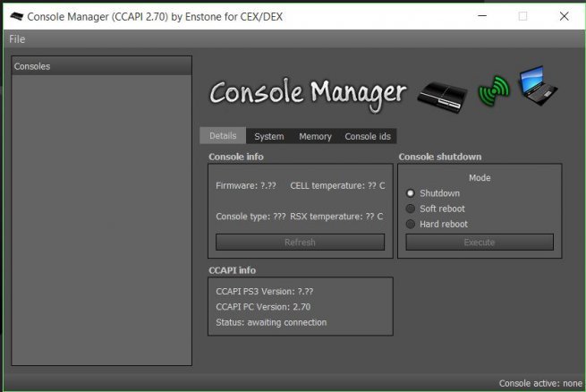Close the Console Manager window
586x392 pixels.
click(x=563, y=16)
